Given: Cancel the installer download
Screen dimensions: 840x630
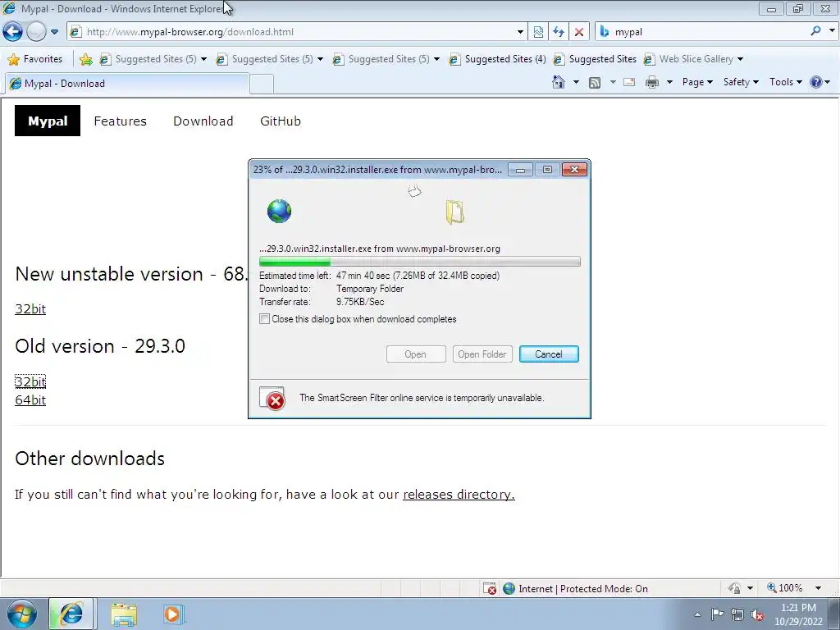Looking at the screenshot, I should pos(549,354).
